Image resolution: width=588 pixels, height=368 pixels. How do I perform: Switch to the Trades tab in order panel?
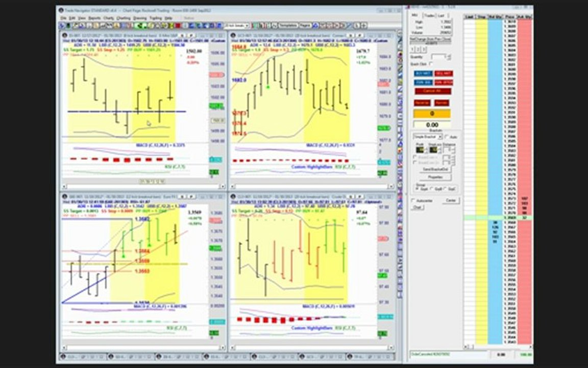pos(429,15)
